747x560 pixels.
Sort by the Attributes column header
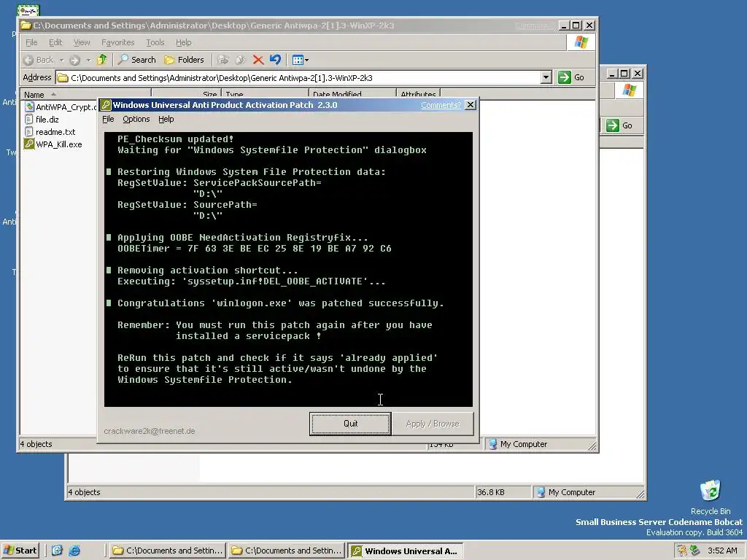418,94
